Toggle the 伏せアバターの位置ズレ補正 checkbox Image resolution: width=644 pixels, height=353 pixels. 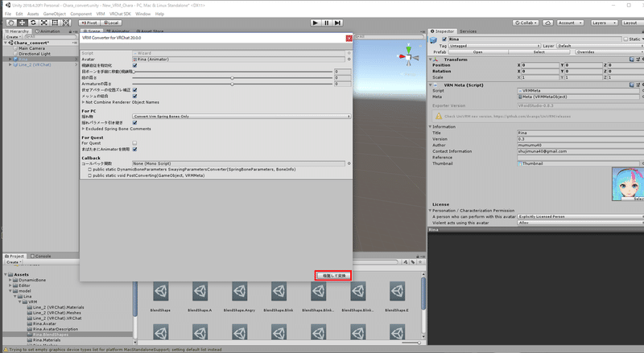coord(134,90)
